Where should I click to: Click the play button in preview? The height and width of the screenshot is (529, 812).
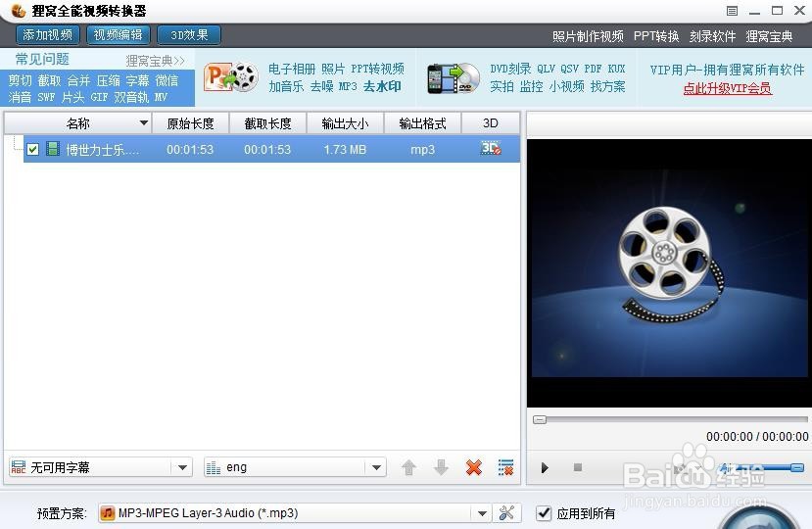(x=545, y=468)
